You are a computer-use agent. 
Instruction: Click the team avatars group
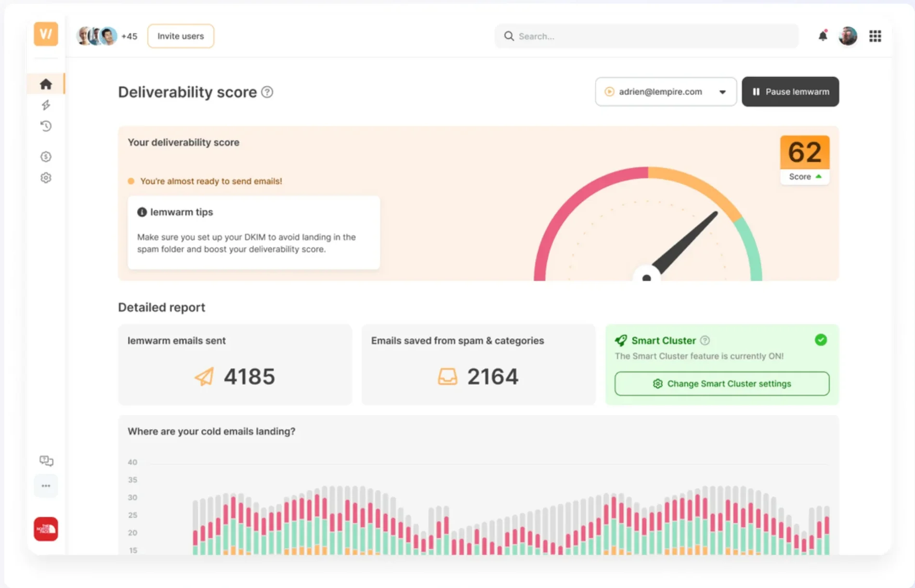[x=97, y=36]
